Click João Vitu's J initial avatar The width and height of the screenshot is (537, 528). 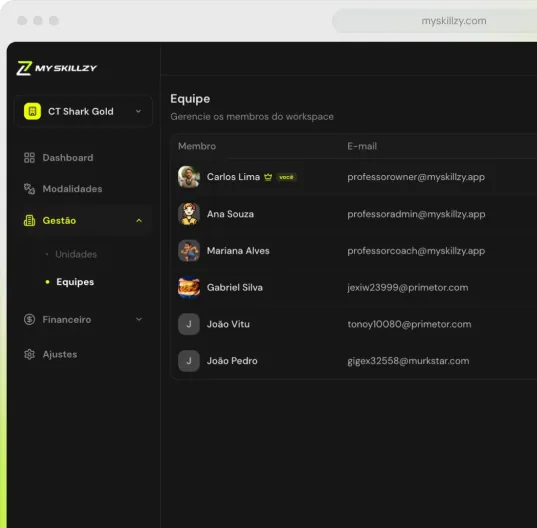coord(189,324)
